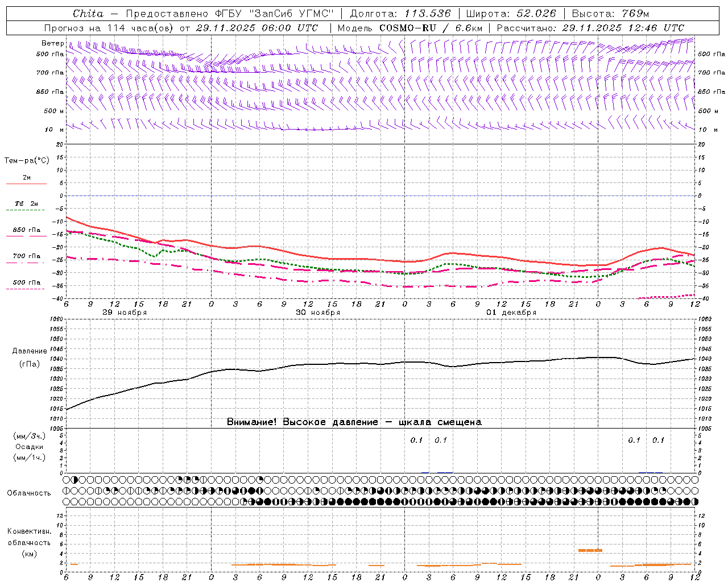Select the 500 м wind level label on left
Screen dimensions: 728x582
54,111
